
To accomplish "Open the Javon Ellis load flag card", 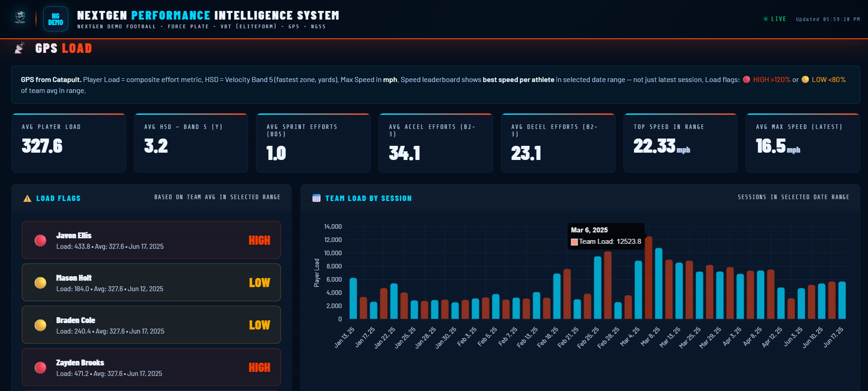I will pos(151,240).
